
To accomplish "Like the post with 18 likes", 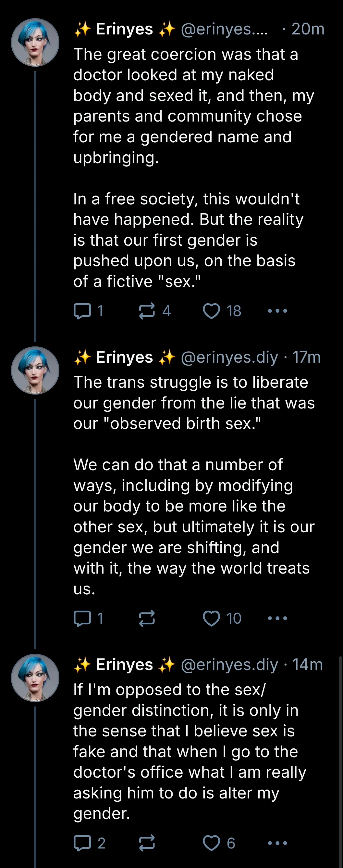I will (x=211, y=311).
